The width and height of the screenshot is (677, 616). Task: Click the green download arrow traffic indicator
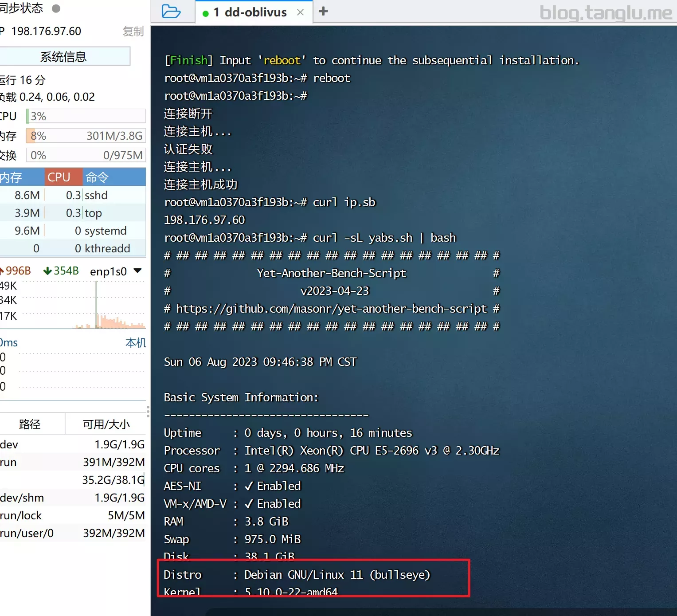pos(48,271)
